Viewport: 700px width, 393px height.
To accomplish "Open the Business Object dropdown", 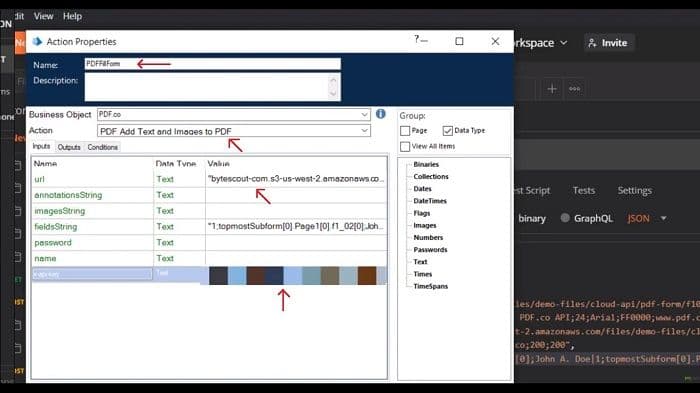I will click(364, 115).
